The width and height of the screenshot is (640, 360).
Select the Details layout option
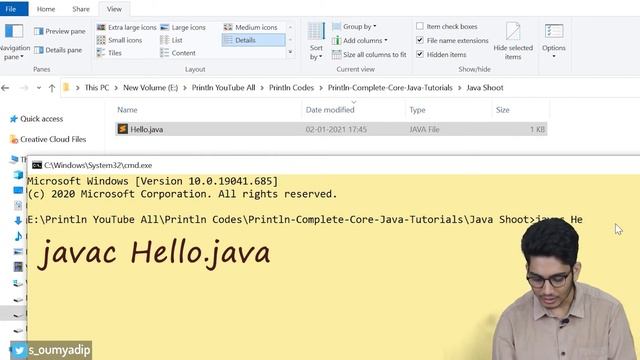[x=253, y=40]
